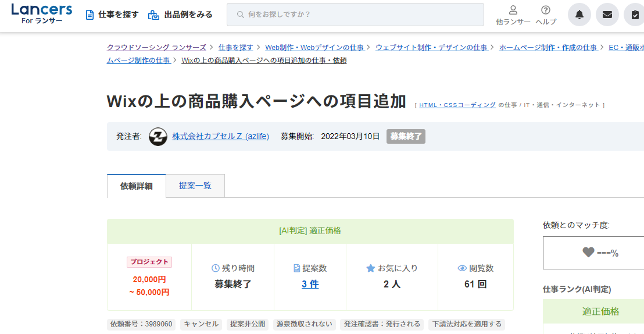Open the 他ランサー user icon
Screen dimensions: 644x334
tap(513, 10)
